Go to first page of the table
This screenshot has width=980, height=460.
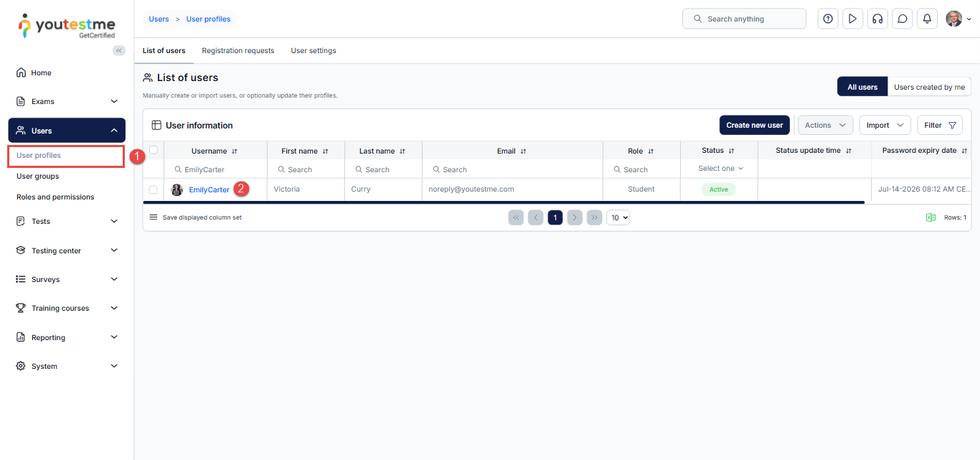pos(516,217)
